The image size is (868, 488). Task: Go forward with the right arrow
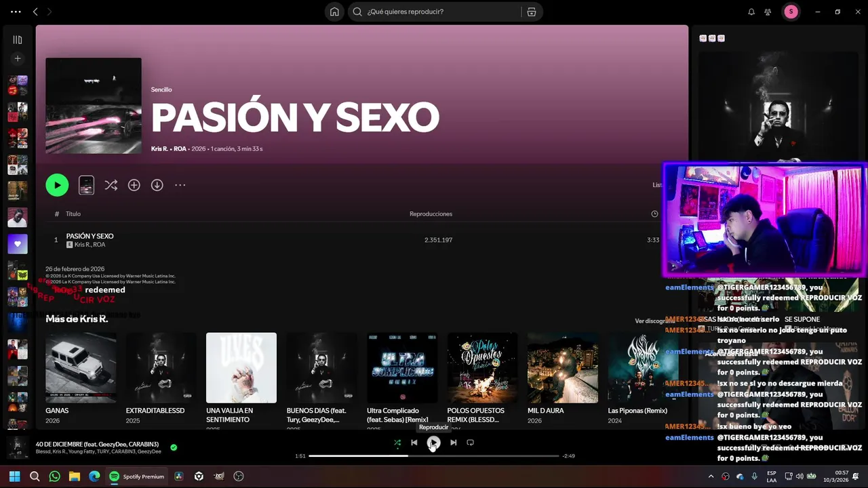(x=50, y=12)
